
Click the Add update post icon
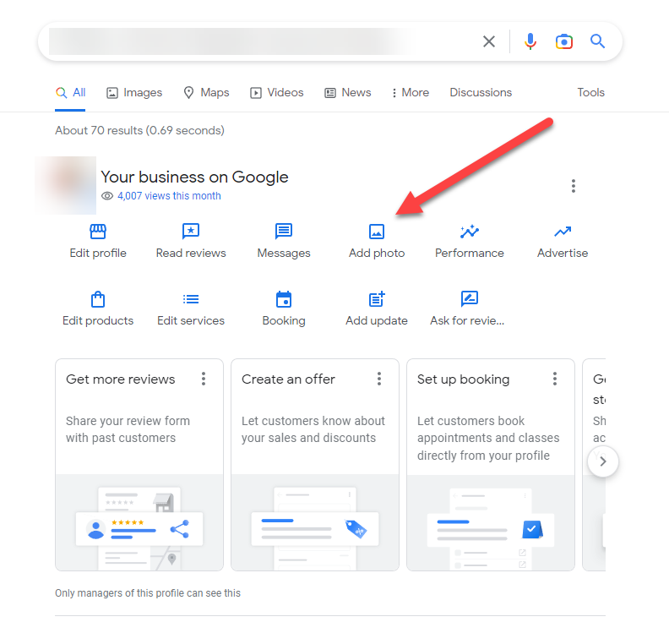coord(377,299)
